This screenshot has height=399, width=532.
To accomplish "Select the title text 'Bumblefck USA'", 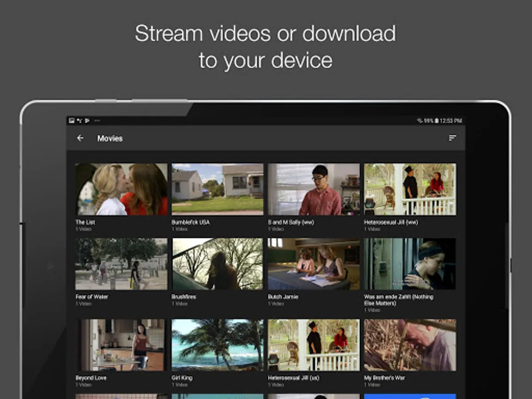I will pyautogui.click(x=190, y=222).
